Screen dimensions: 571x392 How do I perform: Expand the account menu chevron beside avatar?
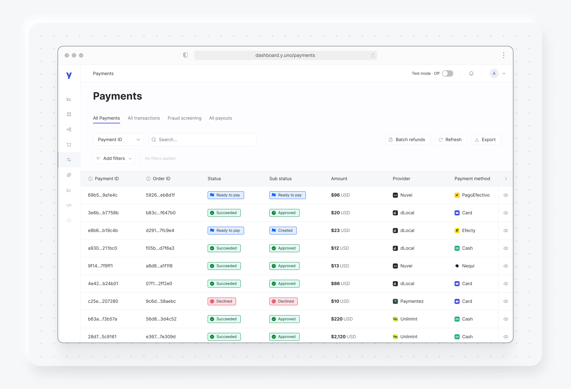(504, 74)
